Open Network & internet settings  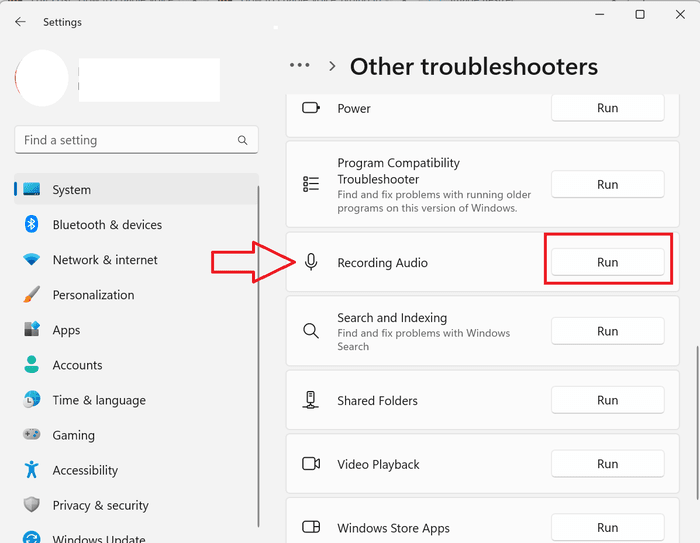pos(136,259)
